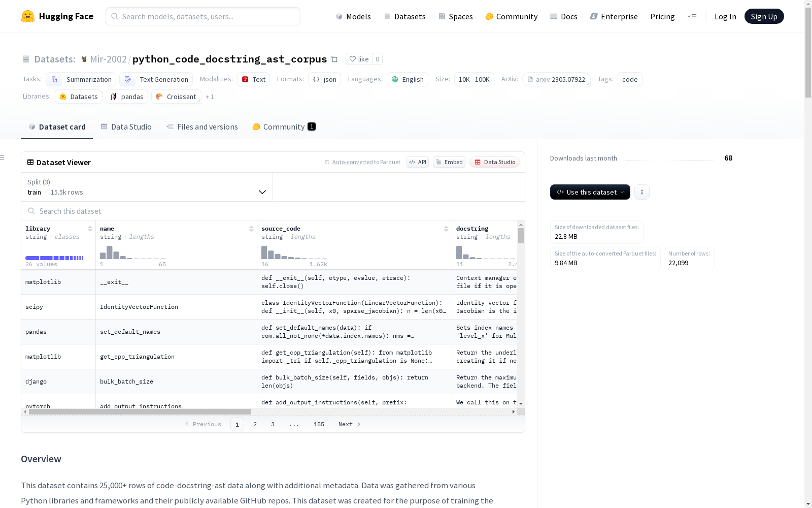Open Datasets in top navigation
This screenshot has height=508, width=812.
[x=404, y=16]
